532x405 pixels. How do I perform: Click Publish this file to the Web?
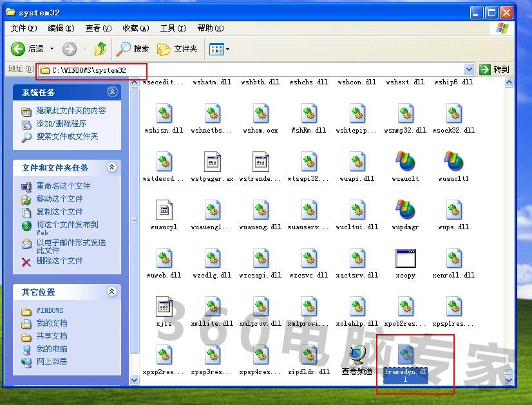(67, 228)
